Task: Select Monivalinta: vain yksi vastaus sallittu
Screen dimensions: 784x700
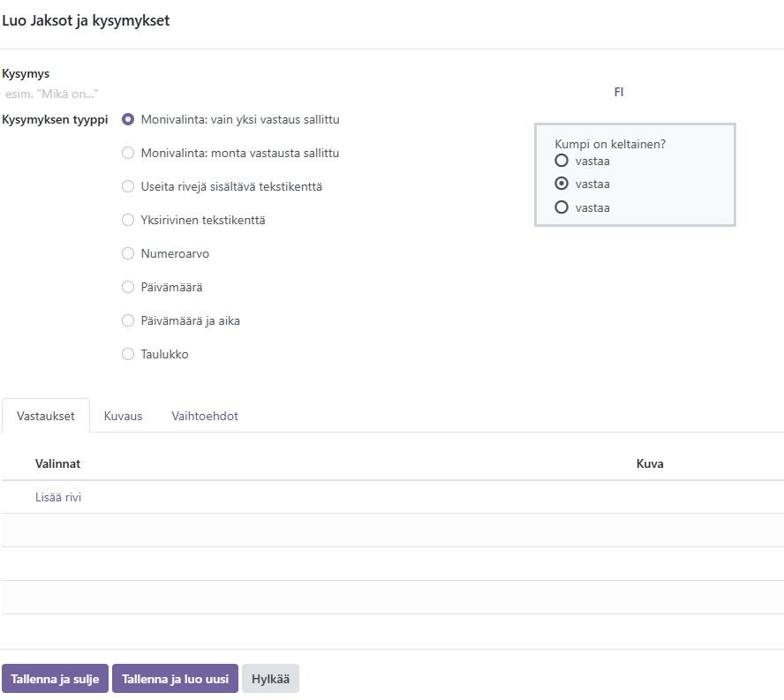Action: 128,119
